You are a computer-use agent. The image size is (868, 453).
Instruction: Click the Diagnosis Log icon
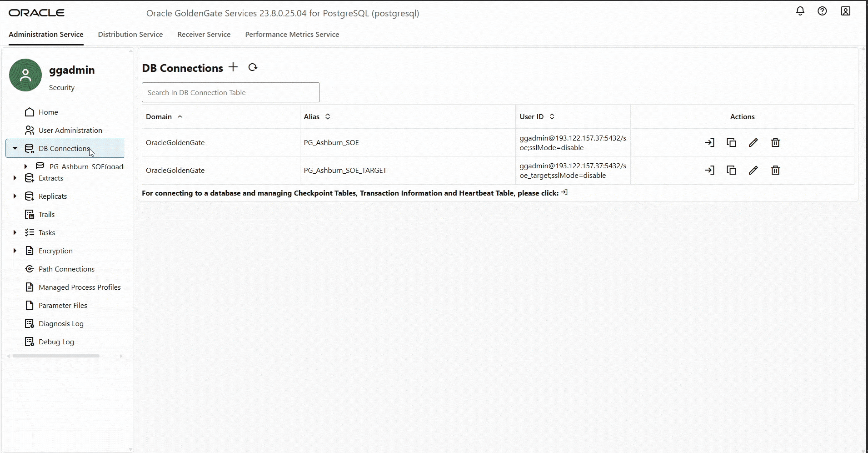[x=30, y=323]
